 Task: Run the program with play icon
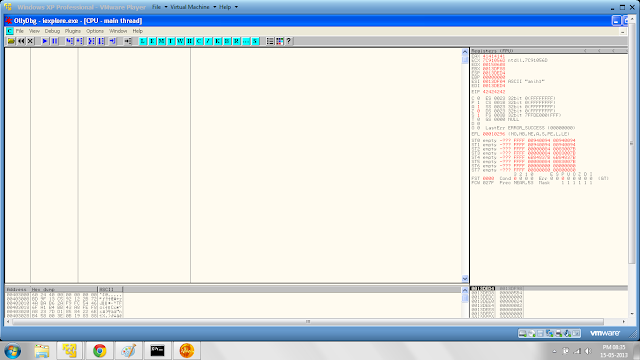pyautogui.click(x=45, y=41)
